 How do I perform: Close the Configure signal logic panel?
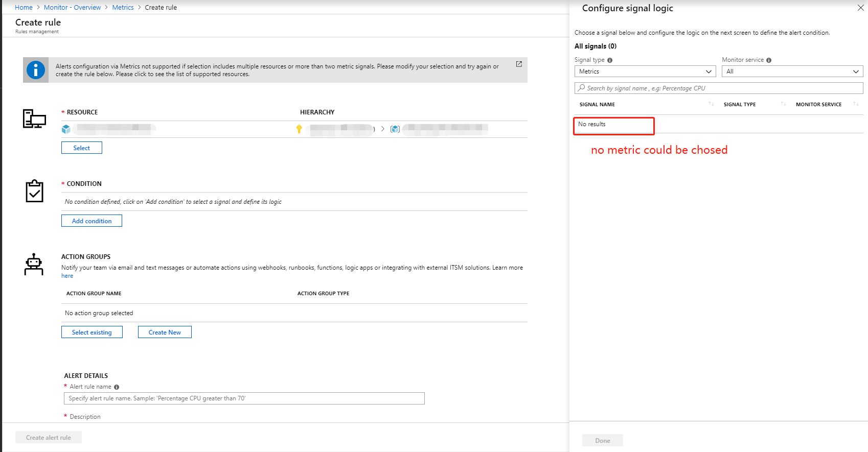pyautogui.click(x=861, y=8)
